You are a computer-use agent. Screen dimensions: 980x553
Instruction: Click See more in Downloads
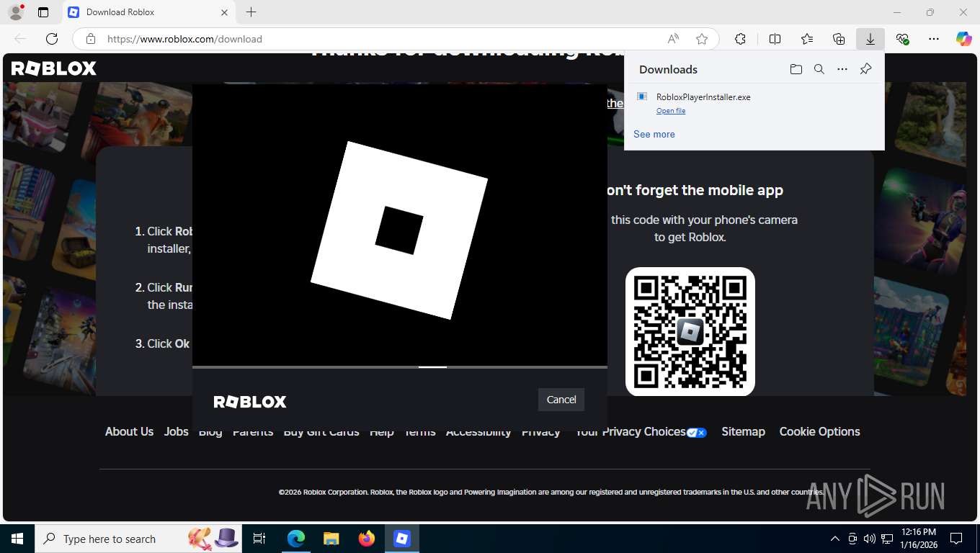[654, 134]
